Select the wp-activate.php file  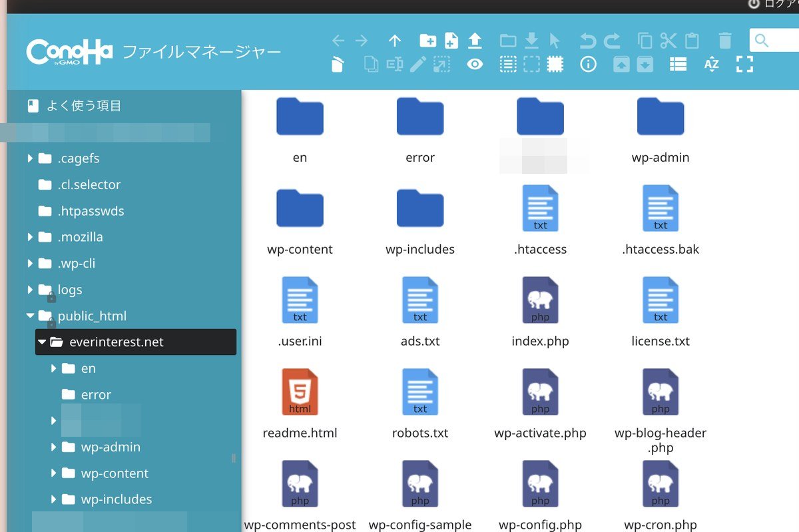[x=541, y=404]
